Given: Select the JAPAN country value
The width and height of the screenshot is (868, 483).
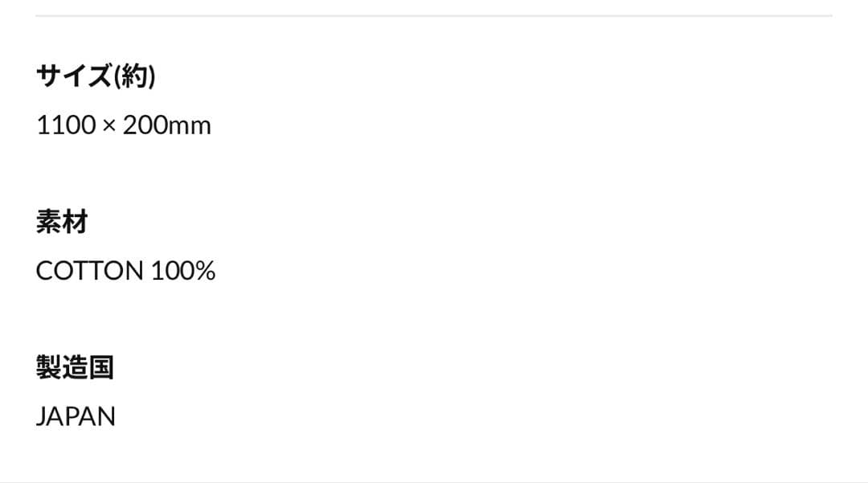Looking at the screenshot, I should (76, 416).
